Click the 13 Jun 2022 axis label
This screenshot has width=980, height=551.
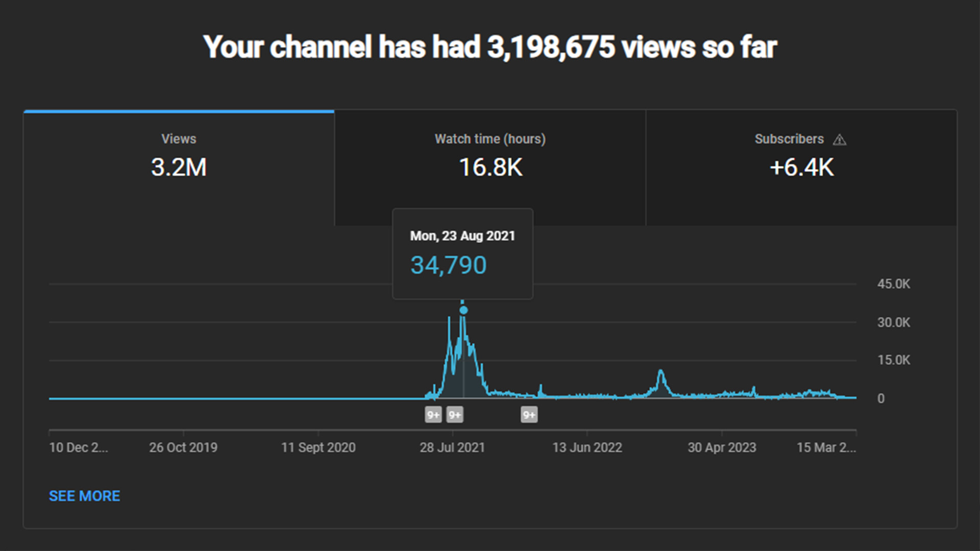587,447
